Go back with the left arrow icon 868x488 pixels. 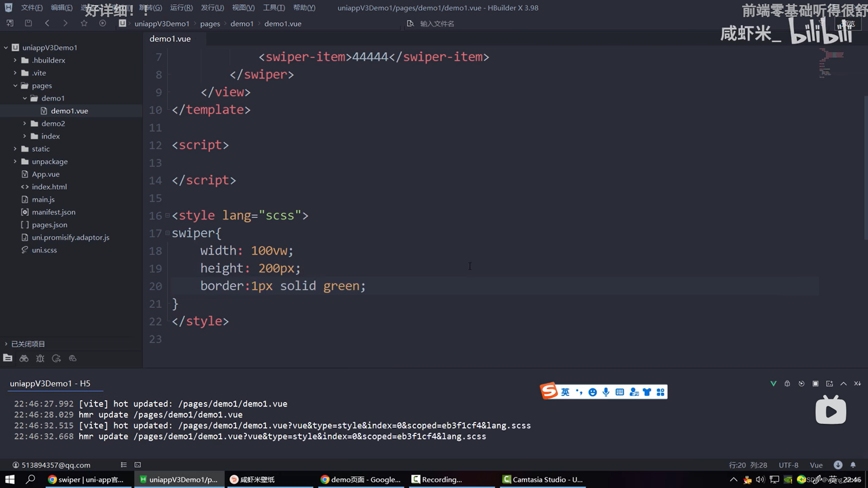coord(47,23)
